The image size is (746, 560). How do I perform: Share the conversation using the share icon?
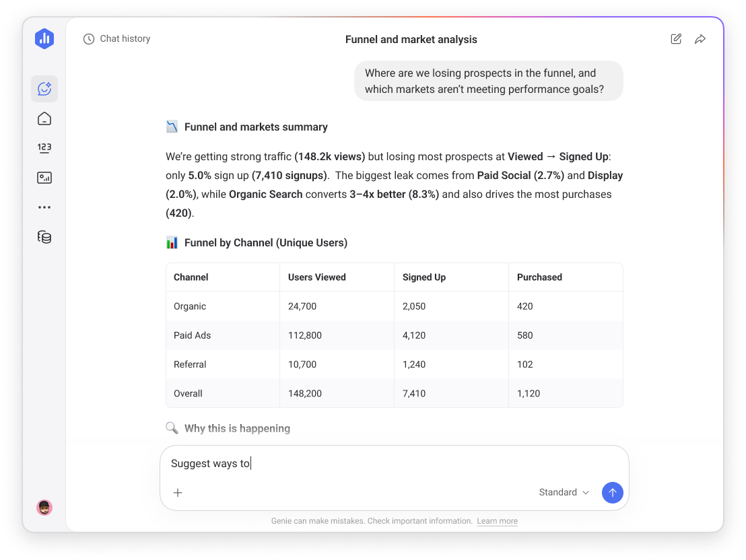700,39
